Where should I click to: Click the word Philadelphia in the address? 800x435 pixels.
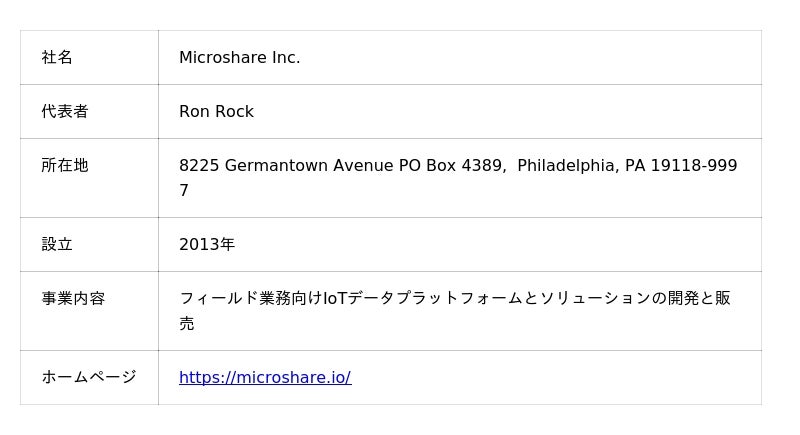coord(567,166)
